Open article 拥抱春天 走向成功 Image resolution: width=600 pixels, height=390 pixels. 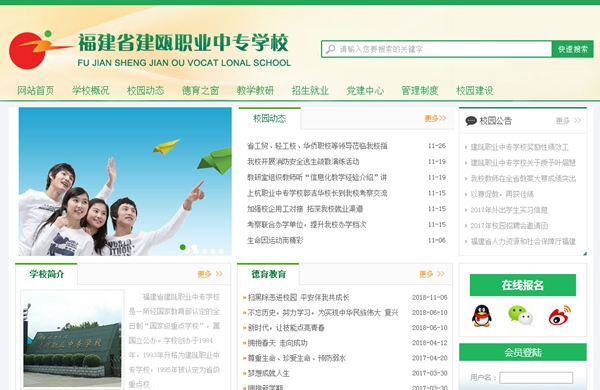click(x=277, y=343)
